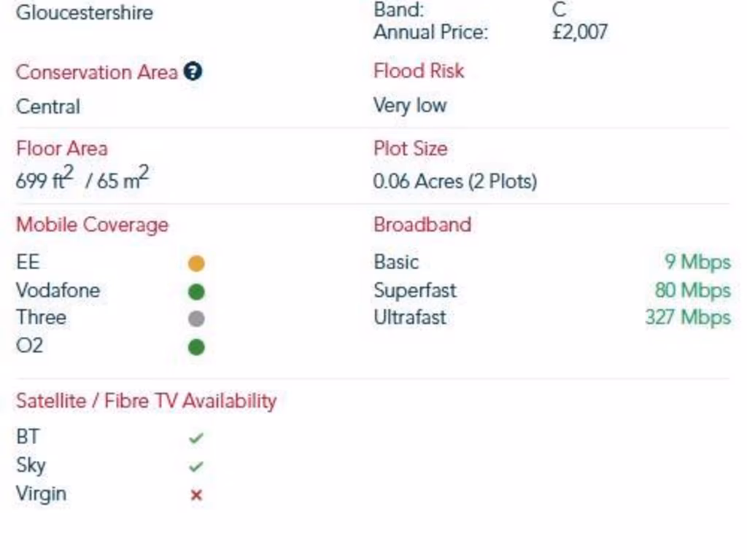This screenshot has height=560, width=747.
Task: Click the Floor Area heading
Action: pyautogui.click(x=62, y=149)
